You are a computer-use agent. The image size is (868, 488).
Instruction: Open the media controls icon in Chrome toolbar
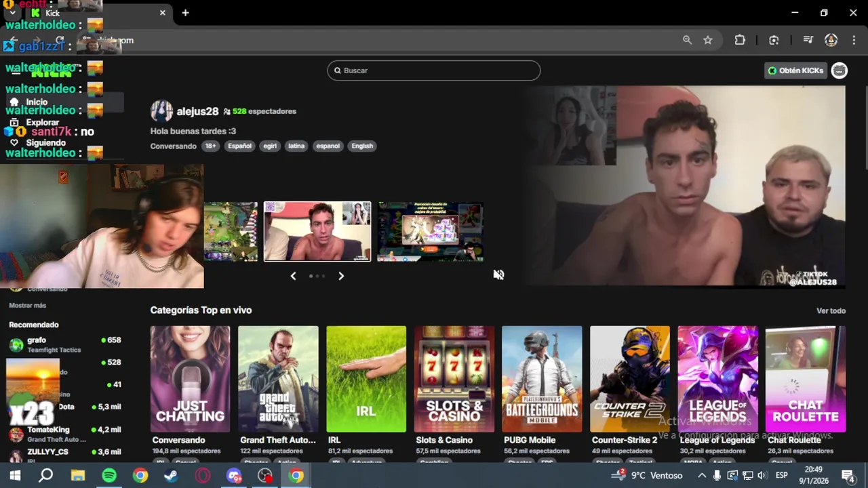[x=808, y=40]
